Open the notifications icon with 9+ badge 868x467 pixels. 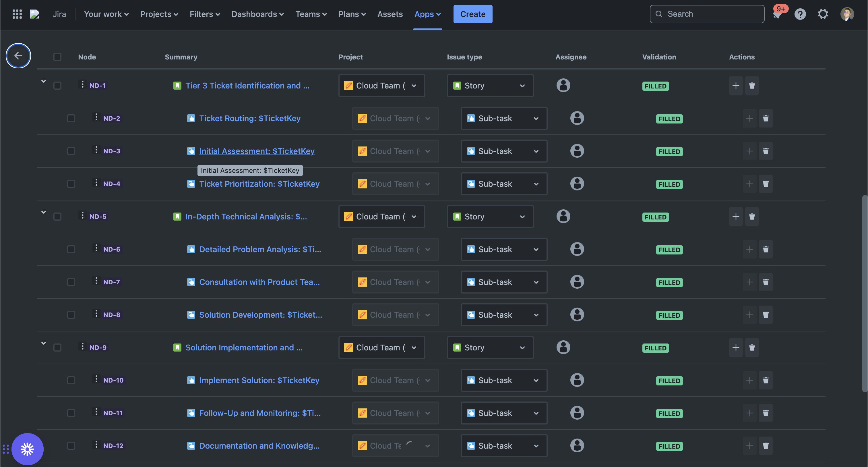(777, 14)
